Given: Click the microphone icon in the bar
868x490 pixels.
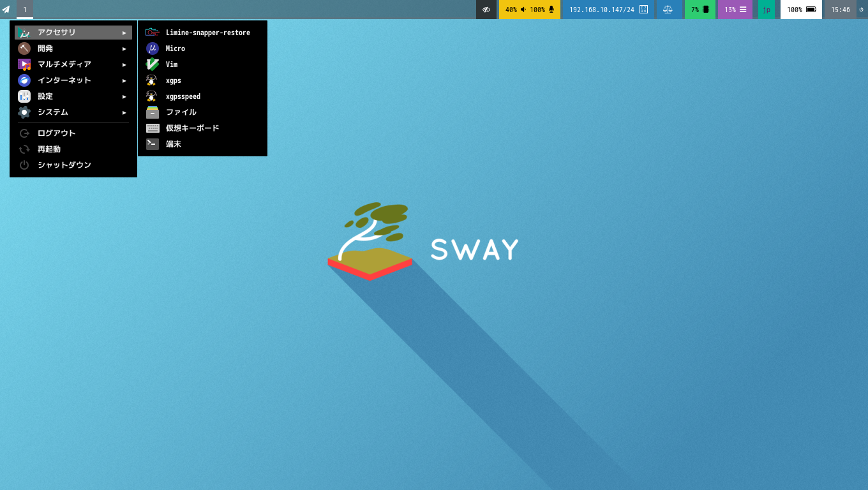Looking at the screenshot, I should [551, 10].
